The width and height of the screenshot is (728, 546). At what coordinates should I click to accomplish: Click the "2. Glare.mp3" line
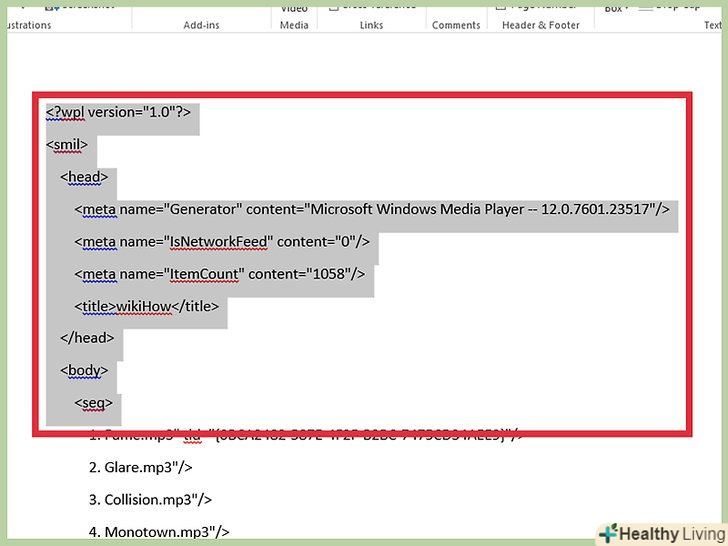pyautogui.click(x=140, y=467)
